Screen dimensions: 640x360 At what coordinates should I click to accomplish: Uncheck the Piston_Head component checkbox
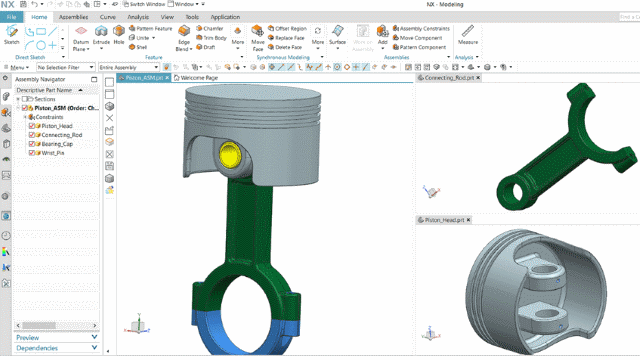[32, 126]
